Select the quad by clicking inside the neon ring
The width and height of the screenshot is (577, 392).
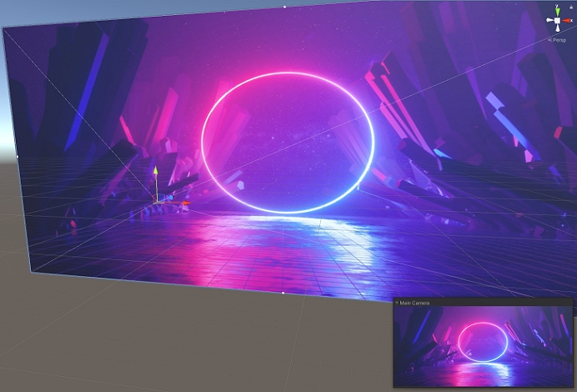(288, 142)
